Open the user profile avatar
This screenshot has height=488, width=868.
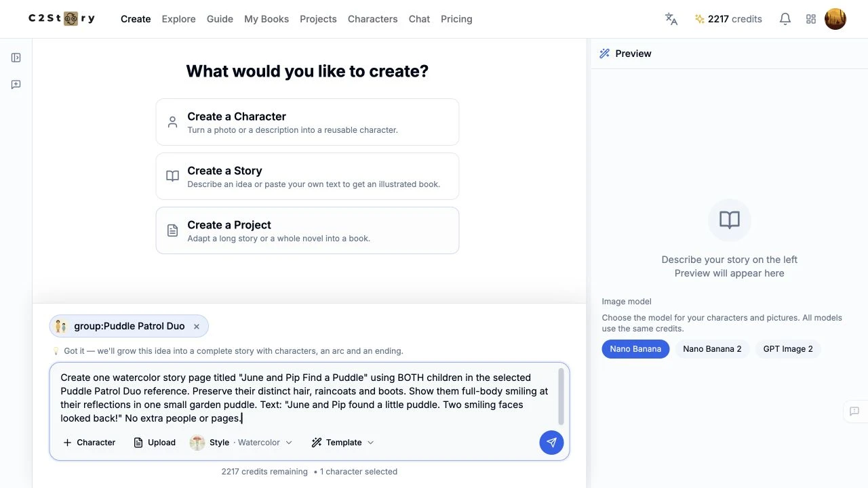pyautogui.click(x=835, y=19)
